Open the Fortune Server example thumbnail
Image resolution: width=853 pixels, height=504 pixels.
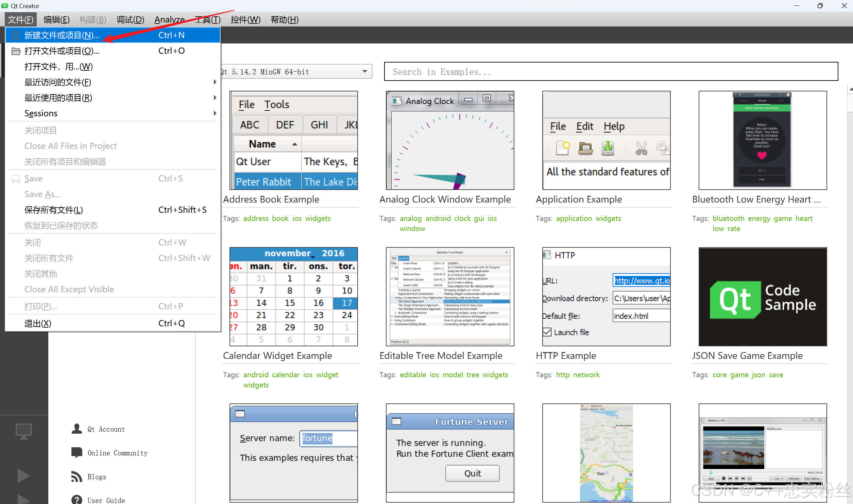click(x=450, y=453)
